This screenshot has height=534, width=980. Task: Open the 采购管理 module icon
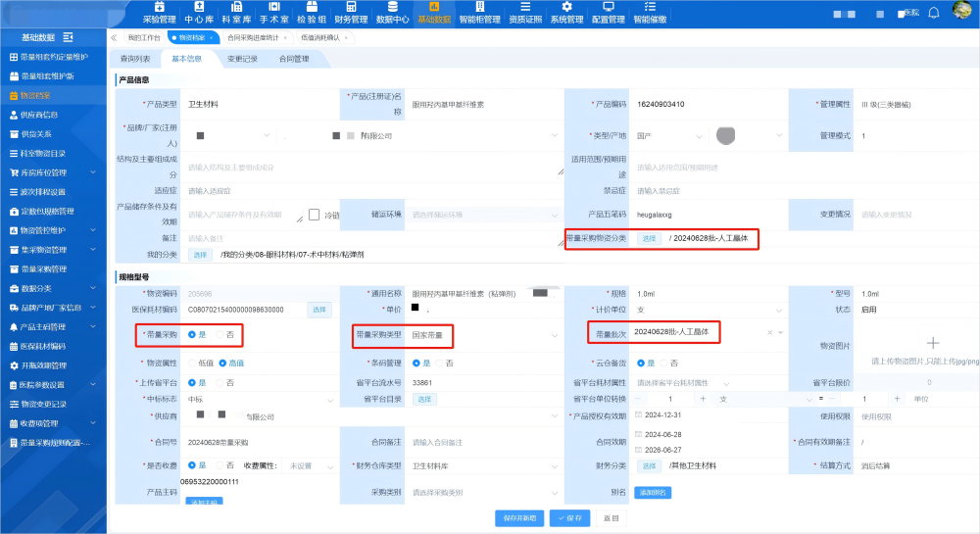coord(160,13)
